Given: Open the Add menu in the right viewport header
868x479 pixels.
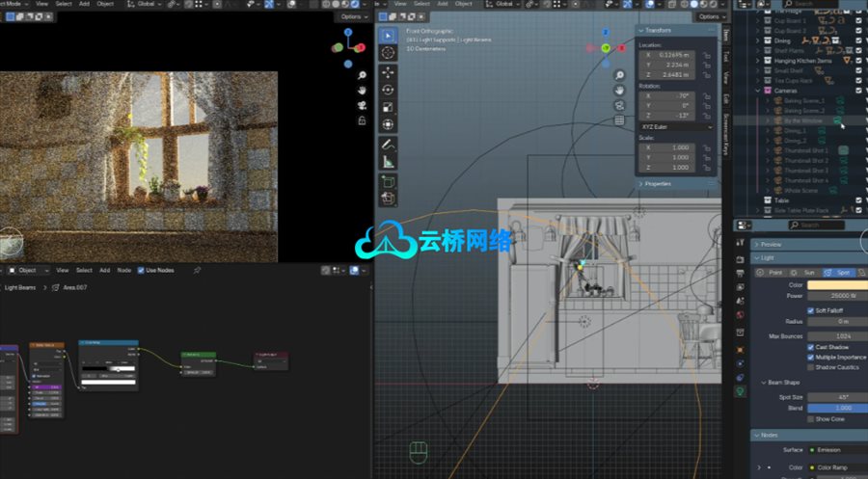Looking at the screenshot, I should coord(444,5).
